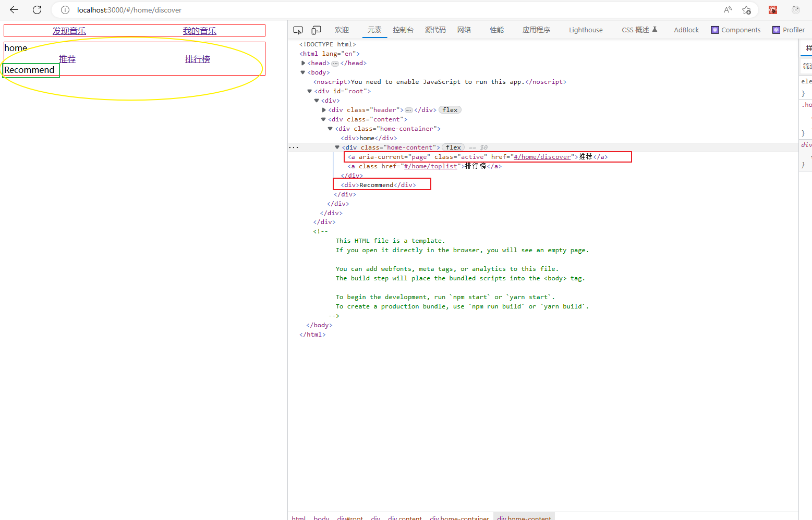Add page to favorites star icon
Viewport: 812px width, 520px height.
[x=746, y=10]
